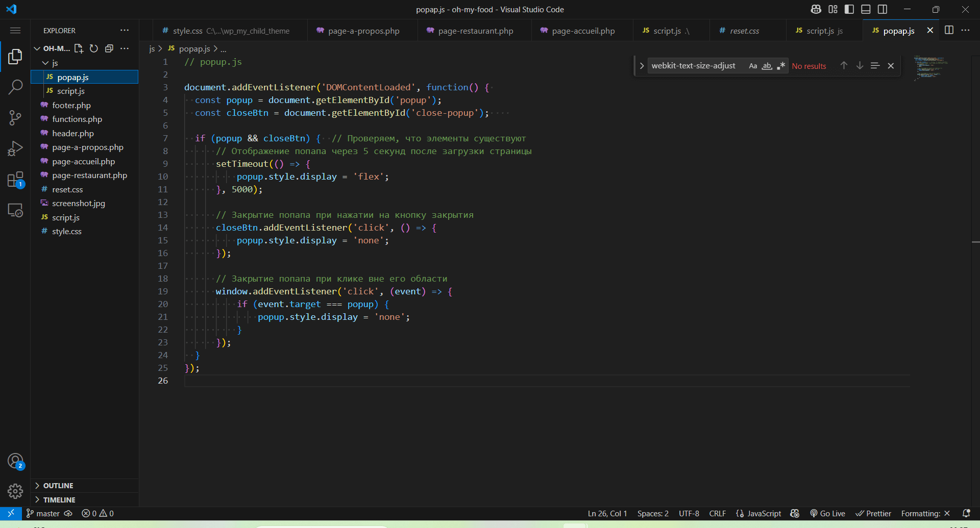Switch to page-a-propos.php tab
The width and height of the screenshot is (980, 528).
(363, 31)
